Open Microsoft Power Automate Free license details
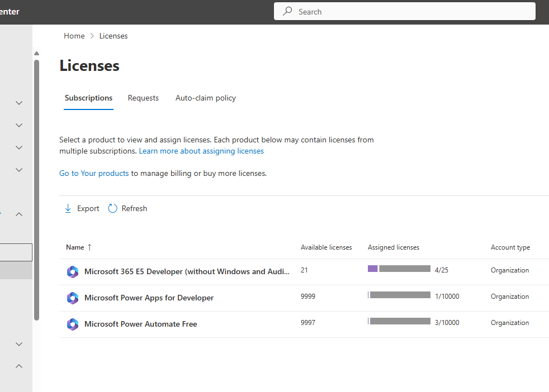The width and height of the screenshot is (549, 392). pyautogui.click(x=140, y=324)
